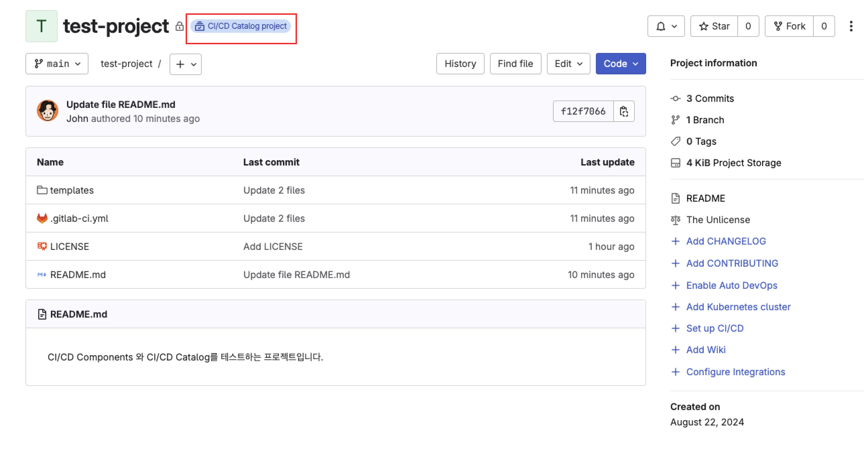Open the more actions kebab menu
This screenshot has height=465, width=868.
pos(851,26)
